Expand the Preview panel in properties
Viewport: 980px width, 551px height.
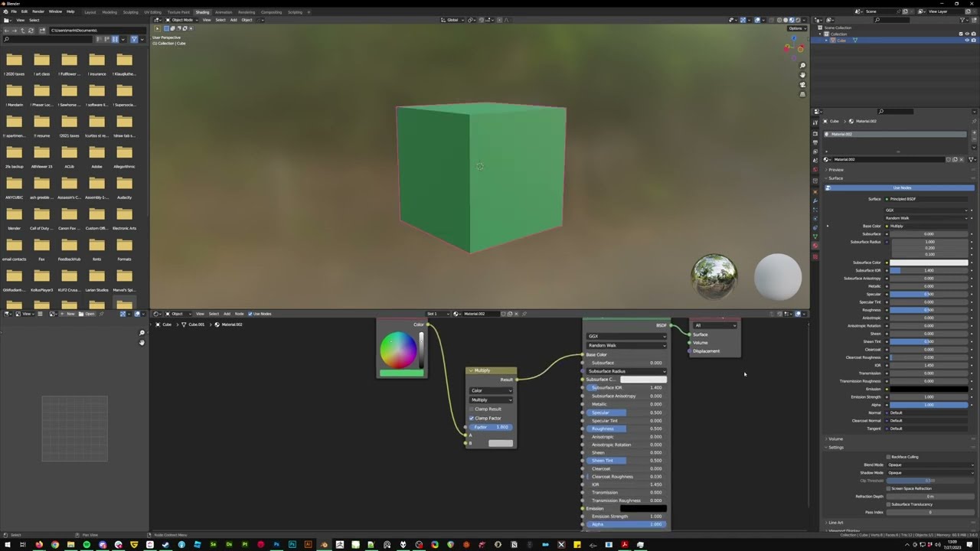tap(835, 169)
